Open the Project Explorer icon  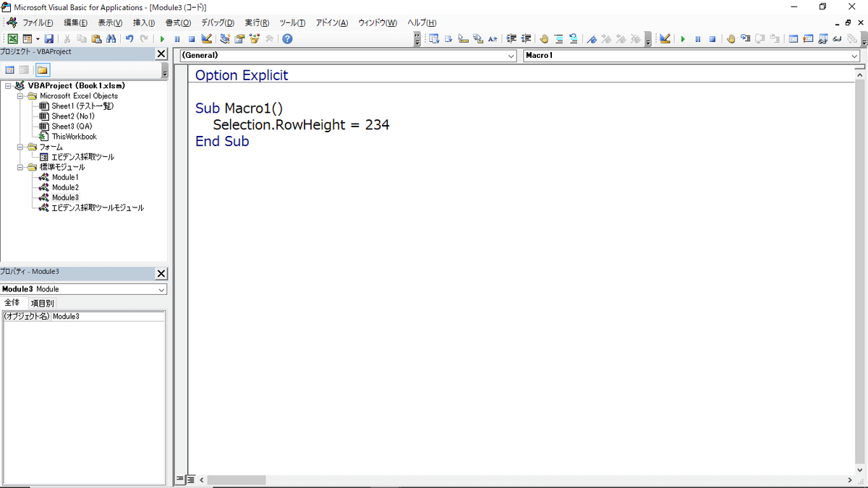(x=225, y=39)
